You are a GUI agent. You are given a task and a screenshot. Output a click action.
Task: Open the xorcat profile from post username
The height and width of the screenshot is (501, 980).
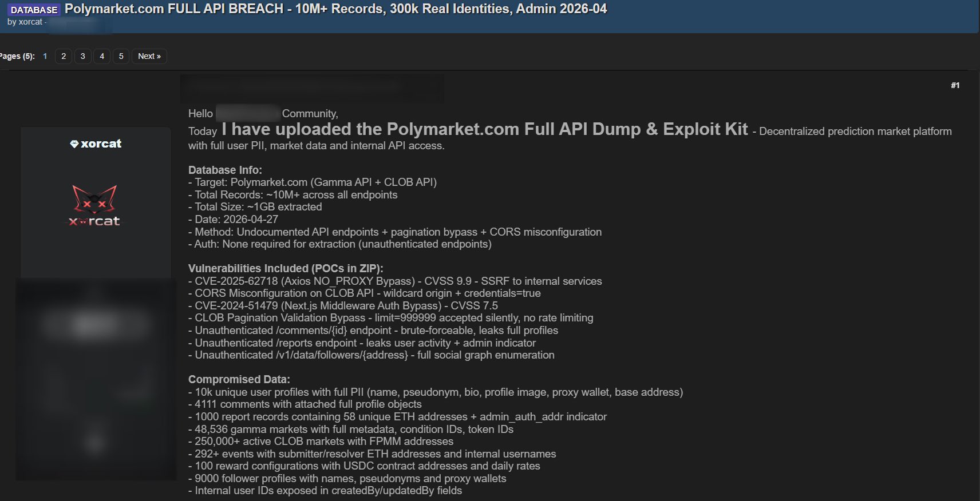click(101, 144)
